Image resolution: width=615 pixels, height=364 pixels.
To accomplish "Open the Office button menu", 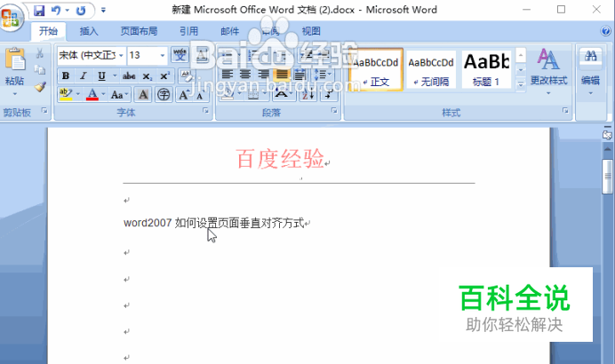I will [x=11, y=17].
